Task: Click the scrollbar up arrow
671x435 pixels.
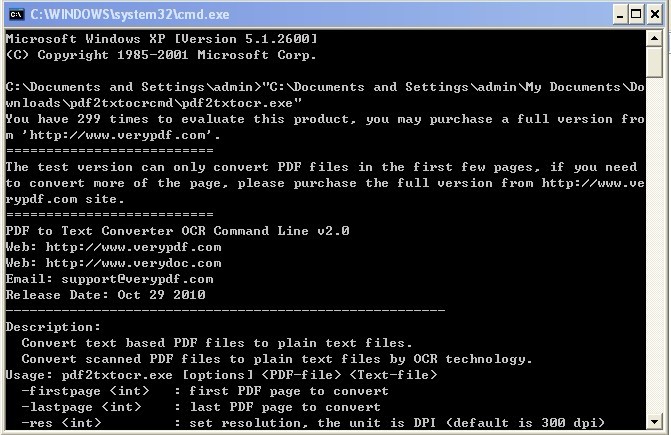Action: tap(654, 38)
